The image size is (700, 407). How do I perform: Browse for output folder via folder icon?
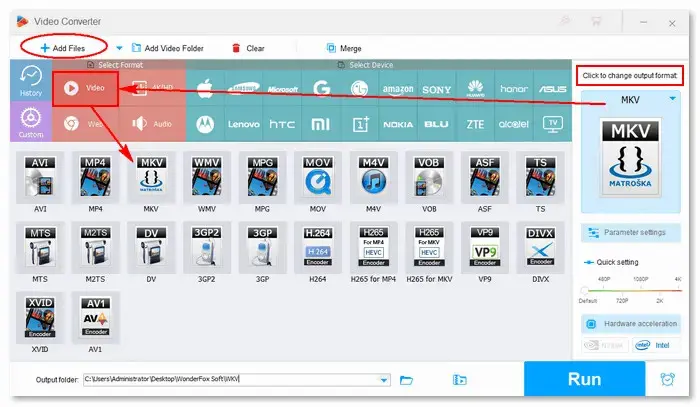pos(406,380)
